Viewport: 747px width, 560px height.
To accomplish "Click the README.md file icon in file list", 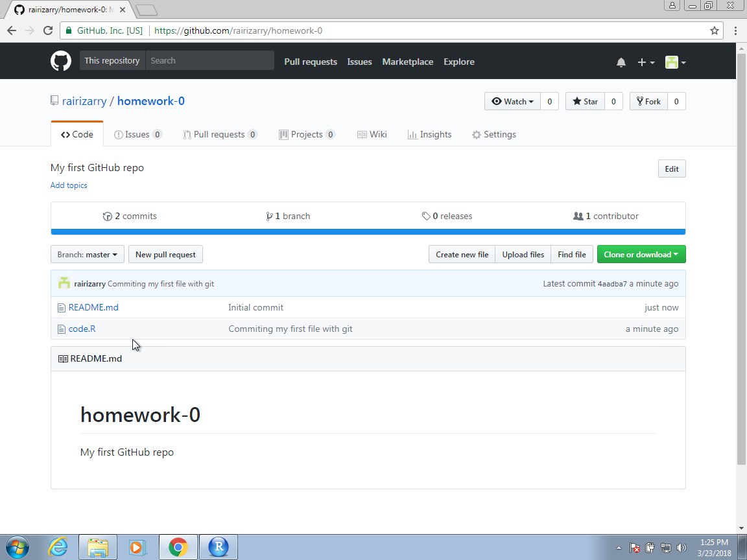I will coord(62,308).
